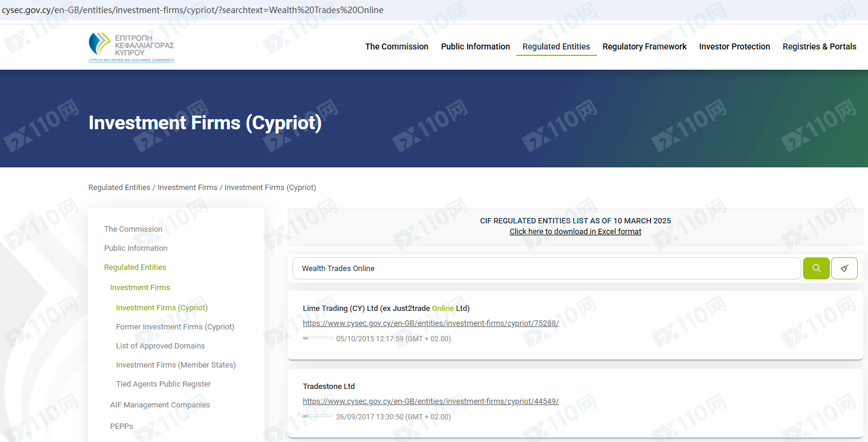Open List of Approved Domains sidebar item
Screen dimensions: 868x442
click(x=160, y=346)
